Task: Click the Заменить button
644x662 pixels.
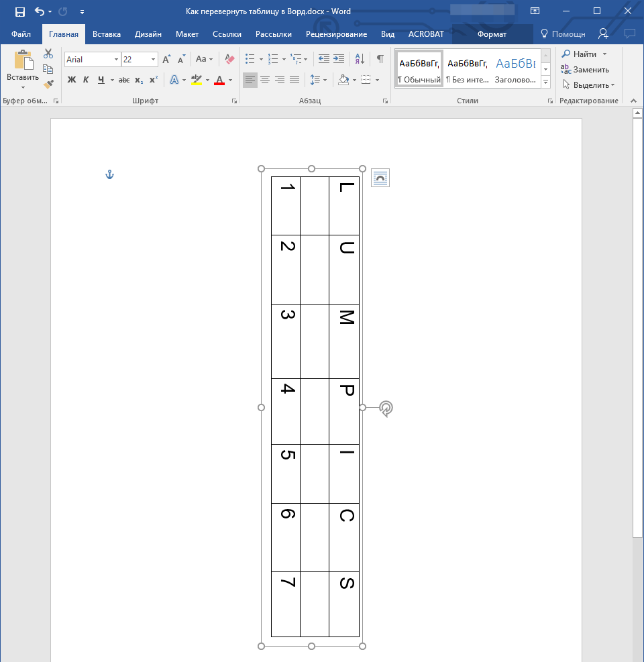Action: 585,69
